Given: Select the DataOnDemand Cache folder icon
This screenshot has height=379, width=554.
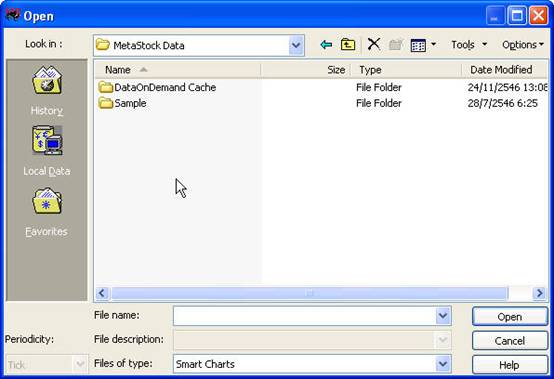Looking at the screenshot, I should (x=106, y=87).
